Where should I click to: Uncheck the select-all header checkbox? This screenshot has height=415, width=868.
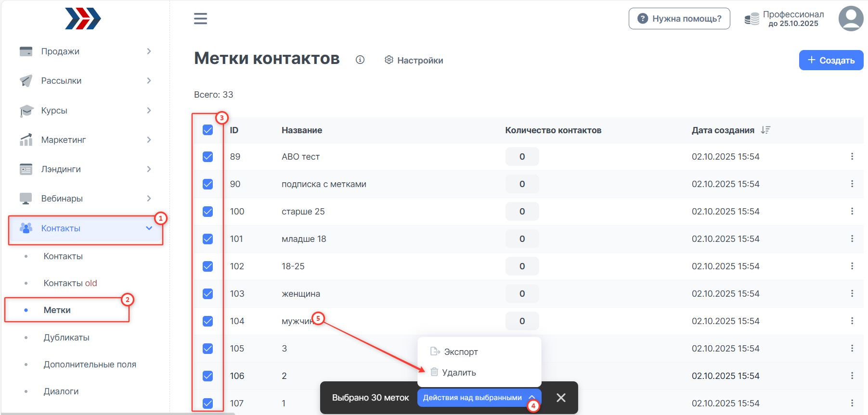coord(208,130)
